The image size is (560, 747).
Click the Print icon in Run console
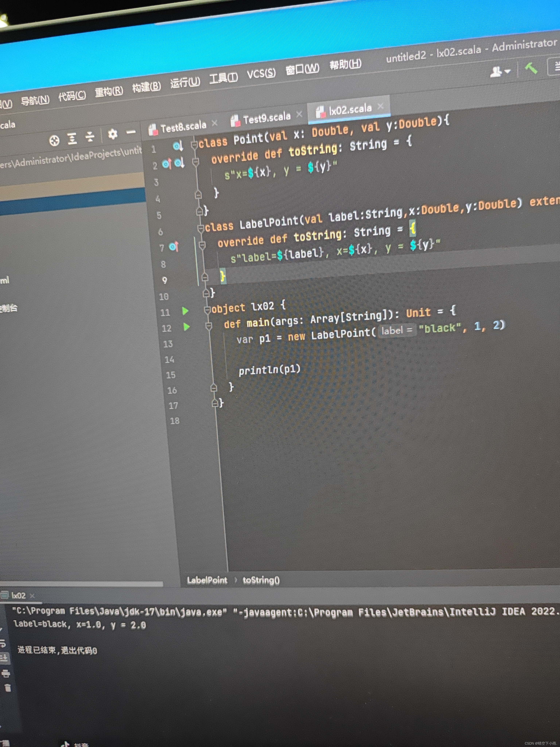coord(6,674)
